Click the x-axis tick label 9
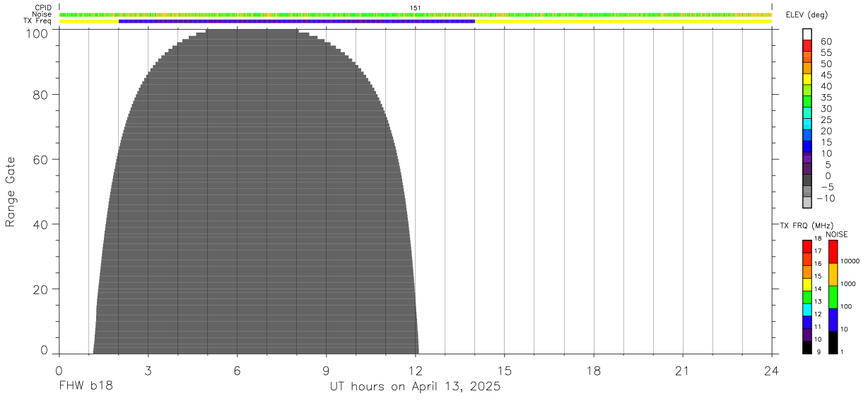Image resolution: width=868 pixels, height=401 pixels. [x=327, y=370]
